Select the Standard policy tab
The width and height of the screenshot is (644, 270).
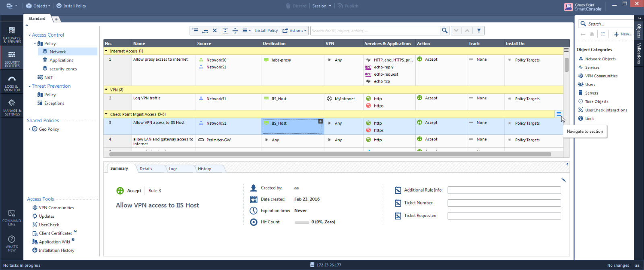[x=37, y=19]
